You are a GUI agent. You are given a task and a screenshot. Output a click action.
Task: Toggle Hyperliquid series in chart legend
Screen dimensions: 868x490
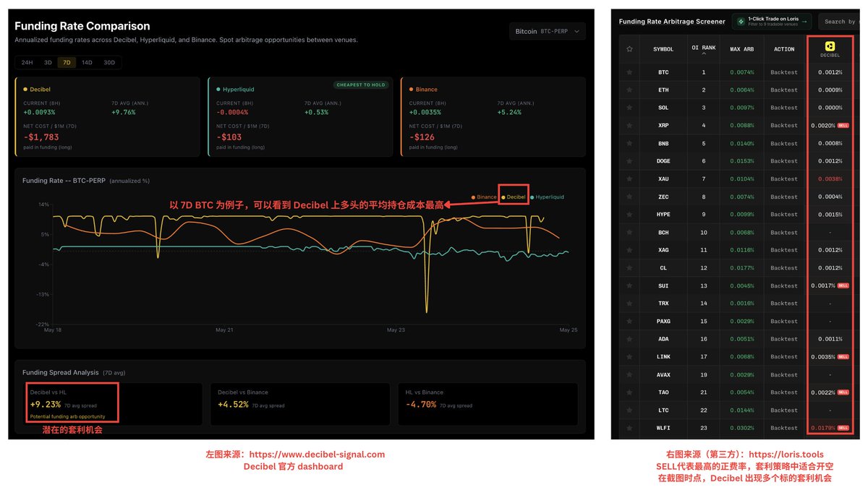pyautogui.click(x=548, y=197)
